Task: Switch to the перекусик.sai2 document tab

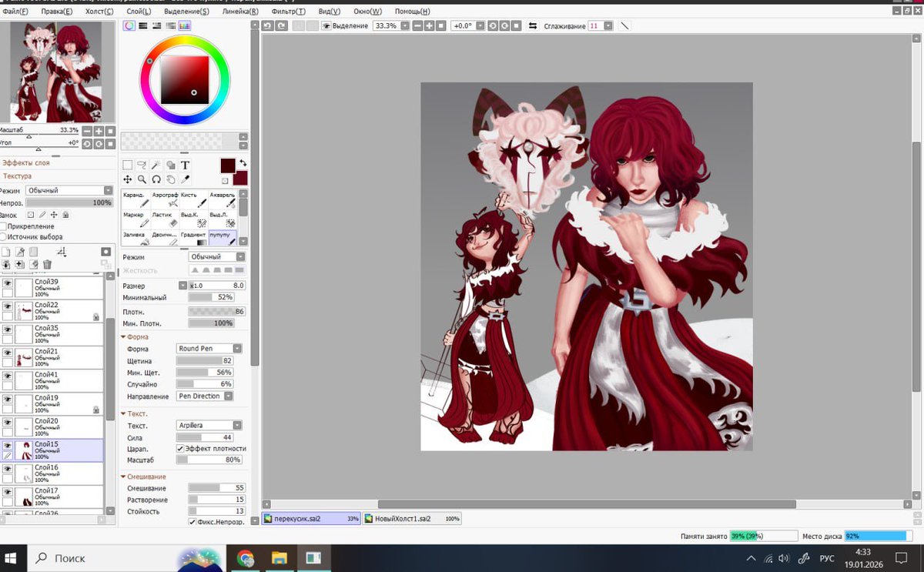Action: [x=311, y=519]
